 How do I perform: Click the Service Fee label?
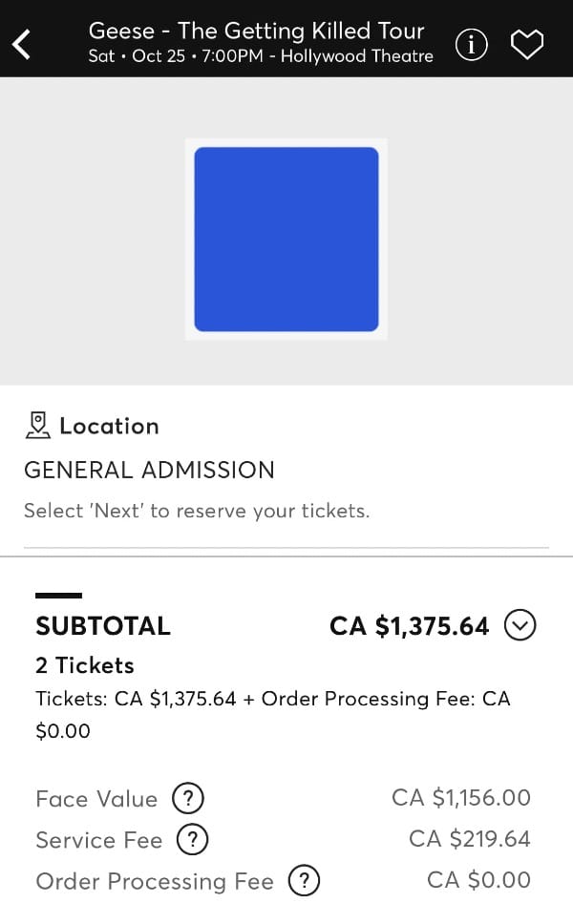pos(99,840)
